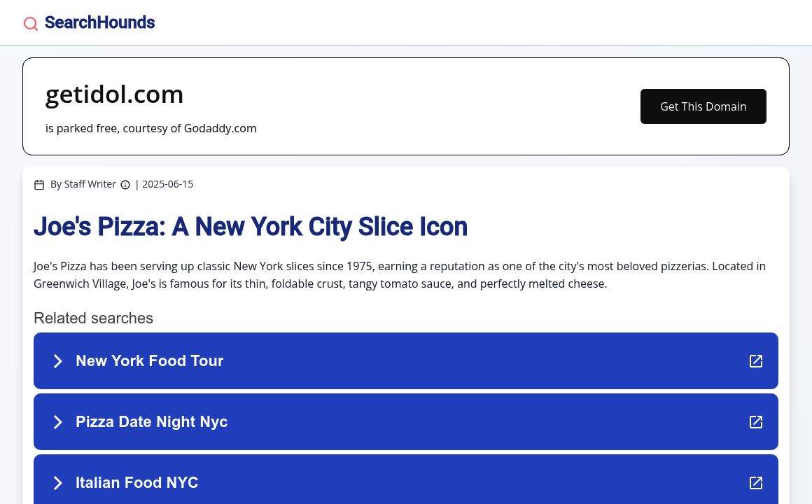The height and width of the screenshot is (504, 812).
Task: Click the calendar icon beside the byline
Action: 39,185
